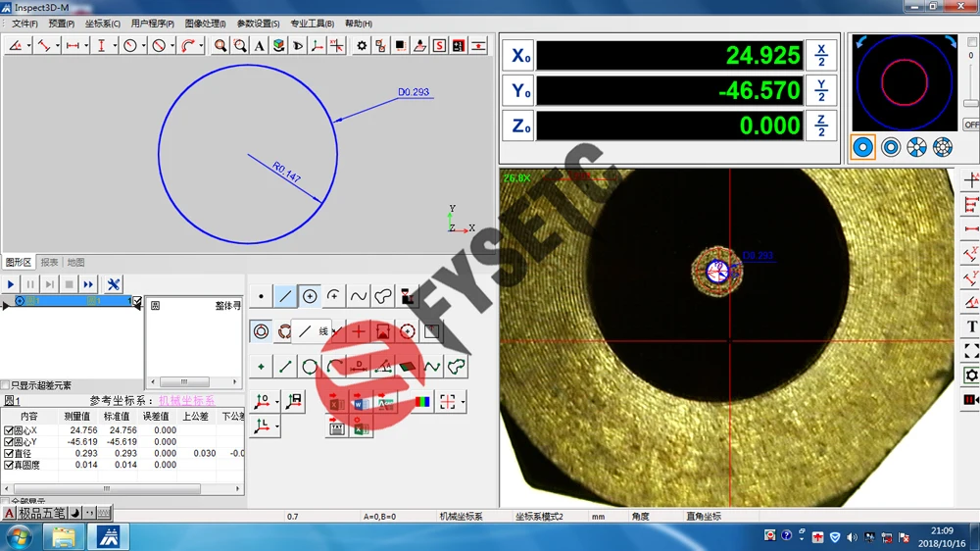Uncheck the 直径 checkbox in results table
This screenshot has height=551, width=980.
[x=9, y=454]
